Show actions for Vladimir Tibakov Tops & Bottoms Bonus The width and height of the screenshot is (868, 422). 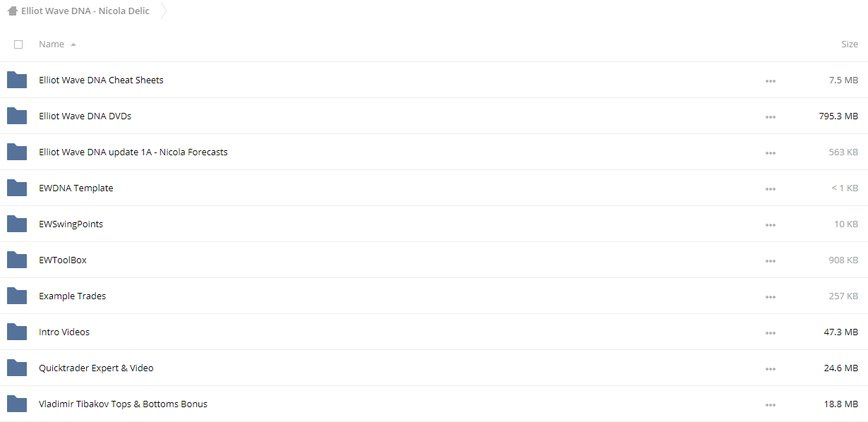(x=770, y=404)
